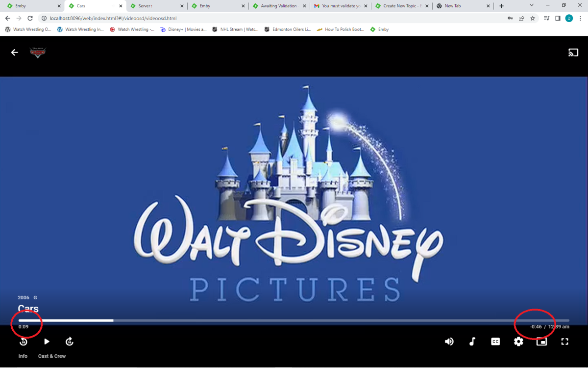The height and width of the screenshot is (368, 588).
Task: View site information icon in address bar
Action: coord(44,18)
